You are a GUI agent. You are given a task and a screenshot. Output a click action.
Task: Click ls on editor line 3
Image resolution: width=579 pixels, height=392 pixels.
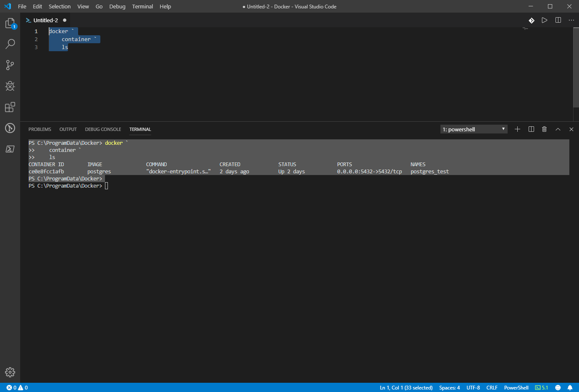(65, 47)
